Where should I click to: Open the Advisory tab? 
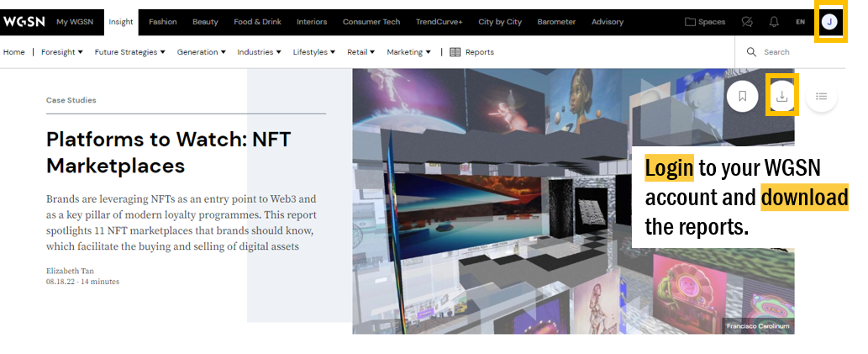point(608,22)
